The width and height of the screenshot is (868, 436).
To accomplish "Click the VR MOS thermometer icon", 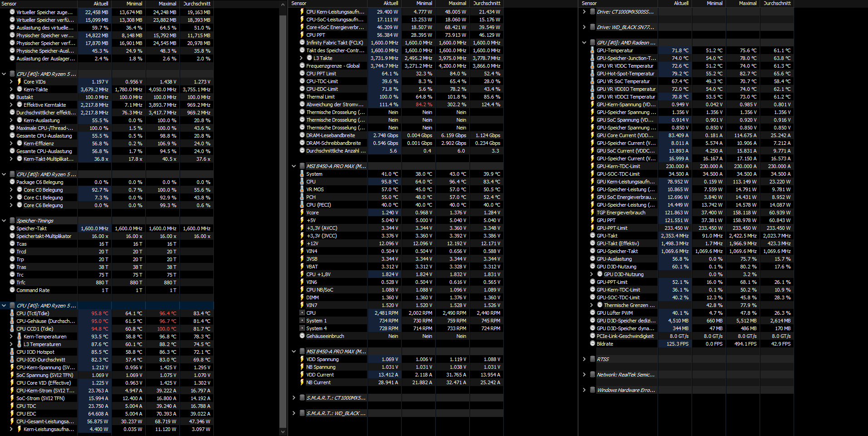I will click(302, 189).
